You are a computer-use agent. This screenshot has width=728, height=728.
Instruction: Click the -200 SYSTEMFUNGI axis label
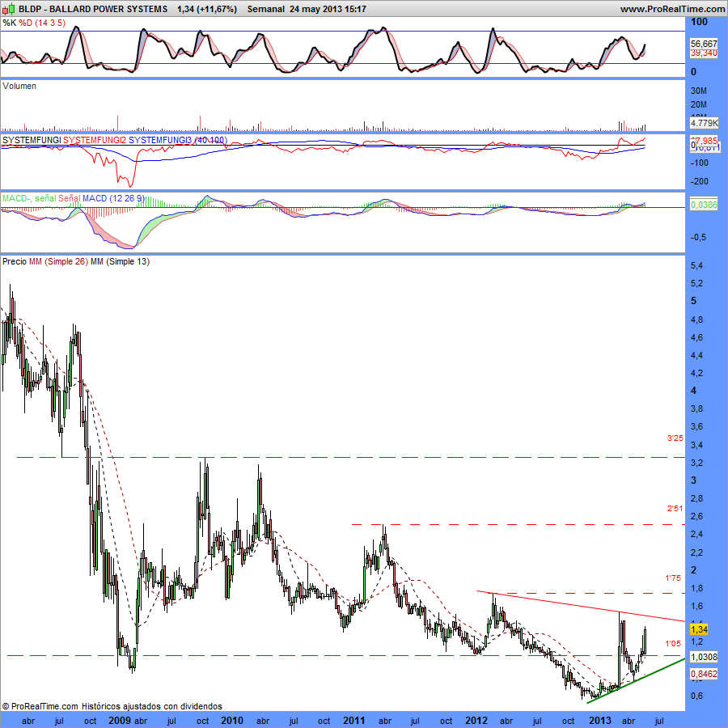[699, 181]
